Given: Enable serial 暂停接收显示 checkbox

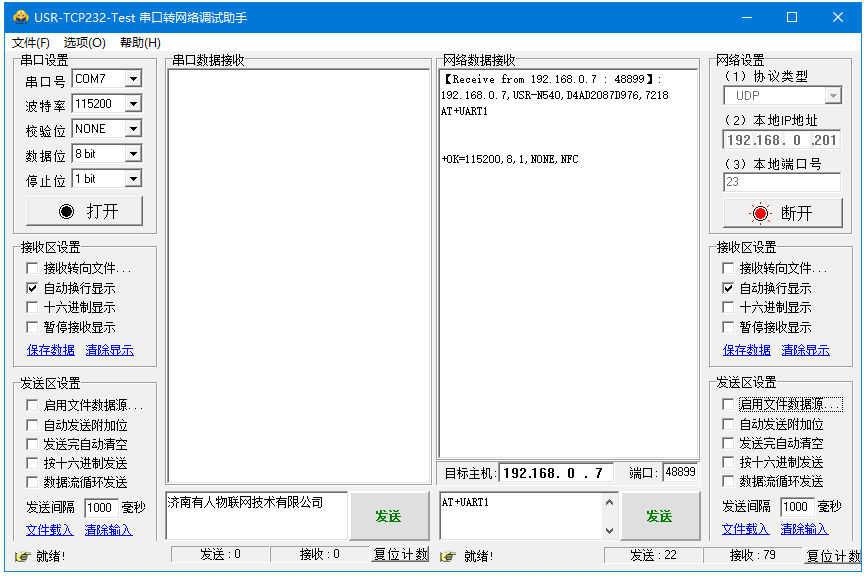Looking at the screenshot, I should pos(32,327).
